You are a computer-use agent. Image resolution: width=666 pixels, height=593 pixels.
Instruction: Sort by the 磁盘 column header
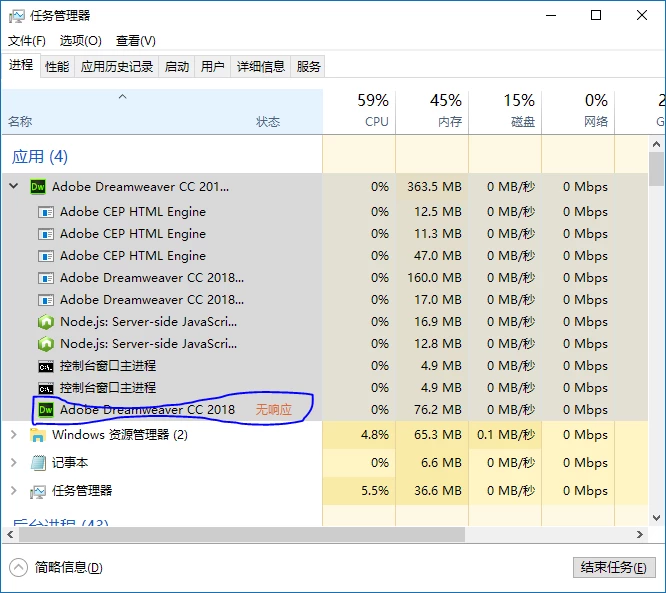tap(505, 111)
